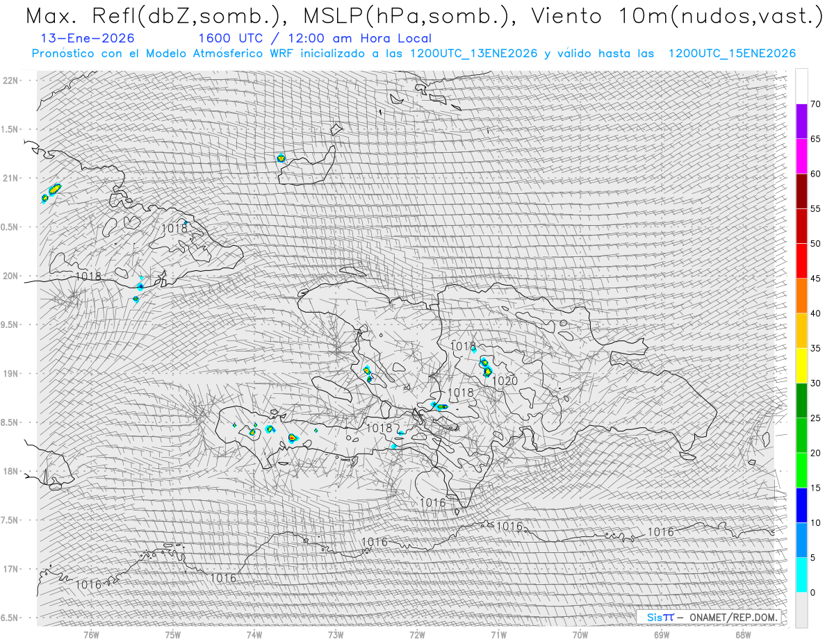Screen dimensions: 834x644
Task: Click the colorbar label 70
Action: click(815, 104)
